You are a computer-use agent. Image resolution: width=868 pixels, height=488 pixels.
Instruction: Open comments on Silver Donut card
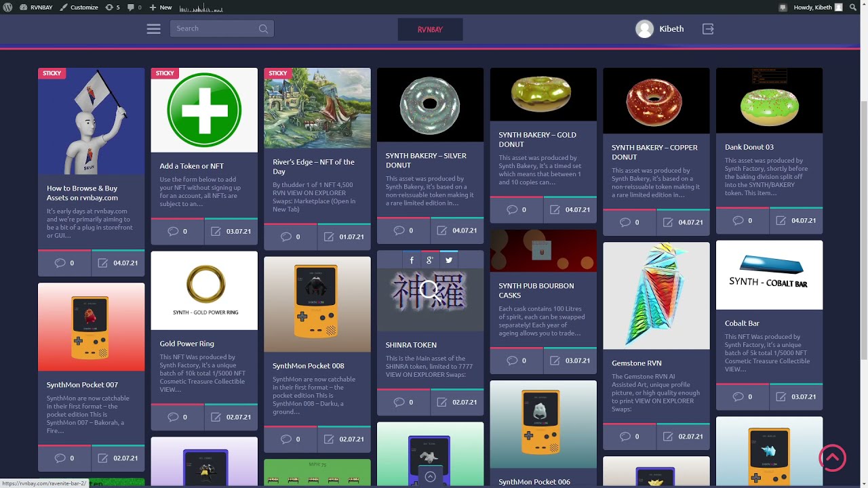(403, 230)
